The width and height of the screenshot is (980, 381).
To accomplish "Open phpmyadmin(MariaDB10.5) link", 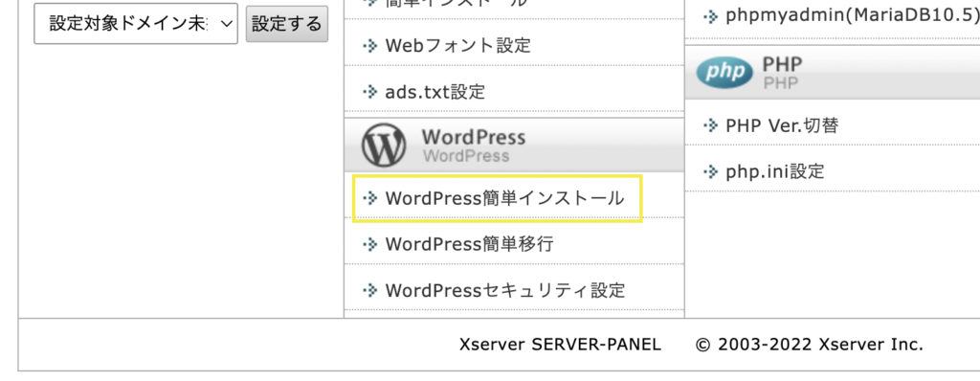I will tap(853, 16).
